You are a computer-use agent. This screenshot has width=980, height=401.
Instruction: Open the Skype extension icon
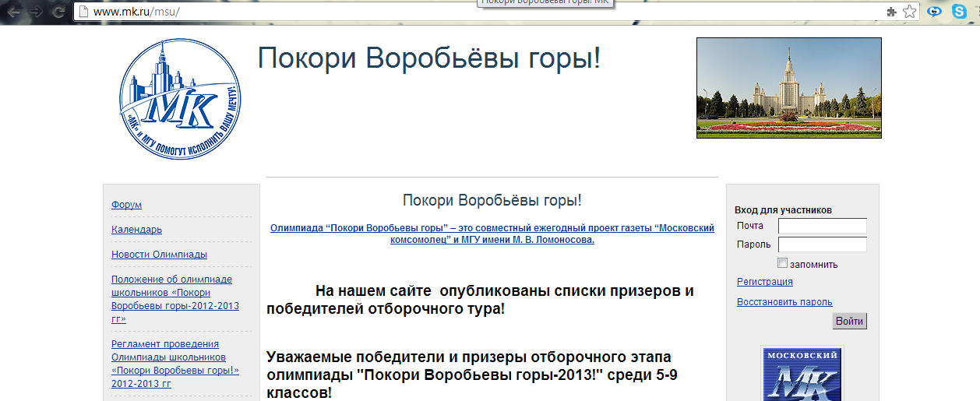tap(959, 12)
